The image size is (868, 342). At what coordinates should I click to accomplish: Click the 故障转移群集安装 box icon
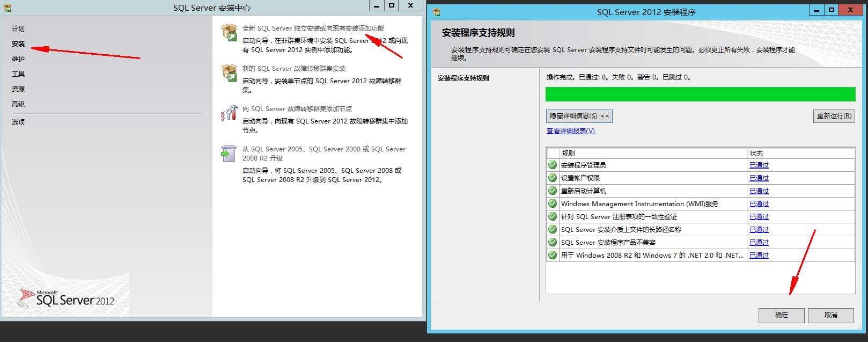[229, 72]
